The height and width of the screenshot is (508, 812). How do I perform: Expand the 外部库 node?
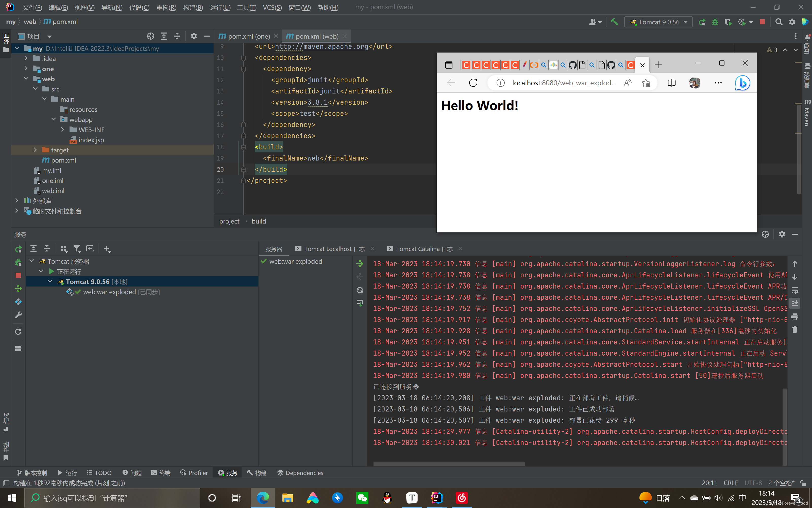pyautogui.click(x=17, y=201)
